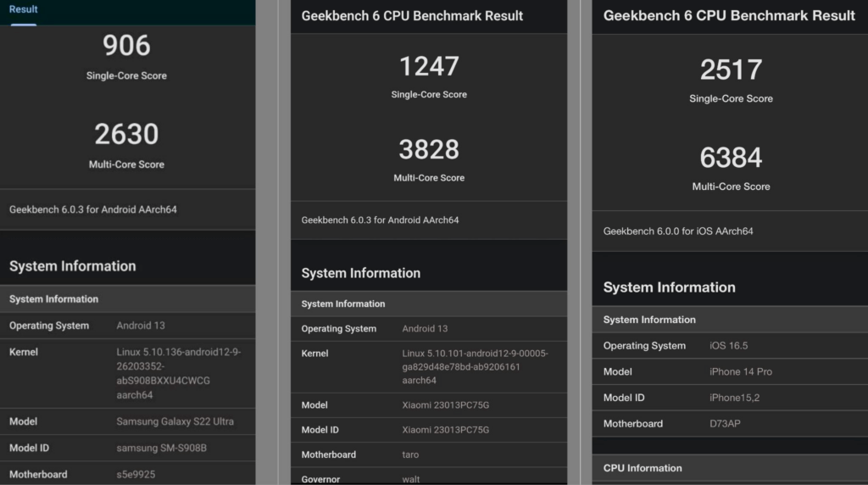The height and width of the screenshot is (485, 868).
Task: Select the taro motherboard value
Action: [410, 454]
